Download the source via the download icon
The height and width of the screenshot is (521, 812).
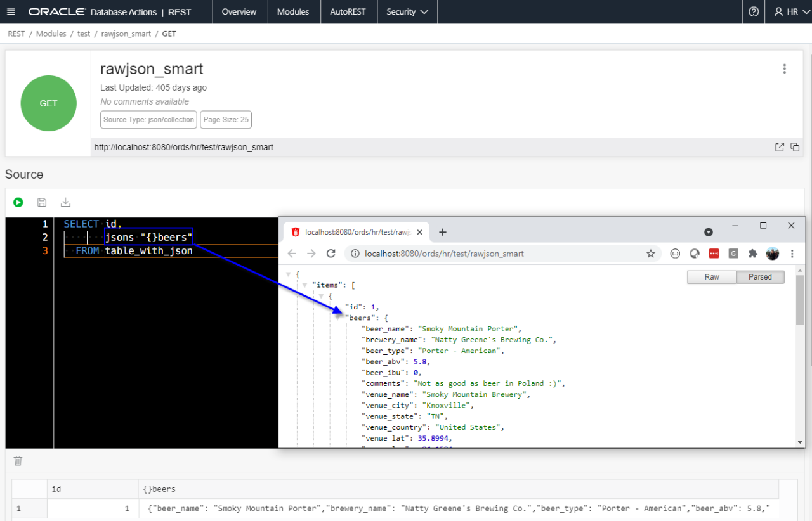pos(65,202)
